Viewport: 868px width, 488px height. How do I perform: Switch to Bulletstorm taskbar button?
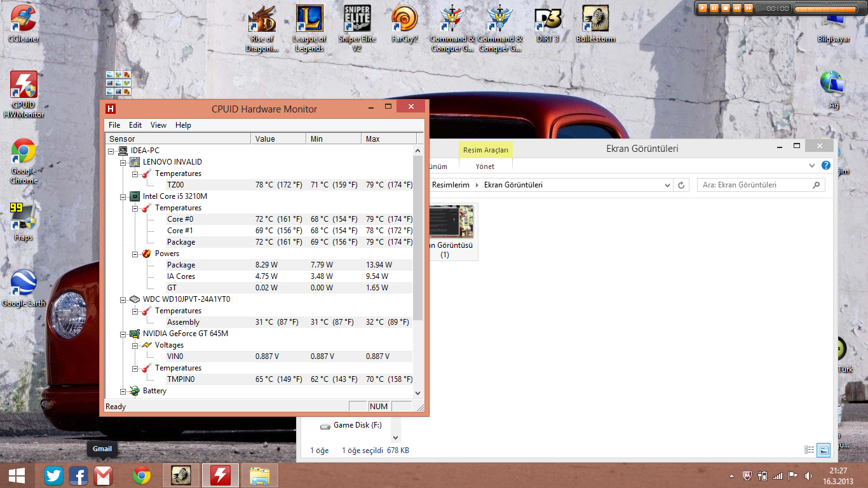click(182, 475)
